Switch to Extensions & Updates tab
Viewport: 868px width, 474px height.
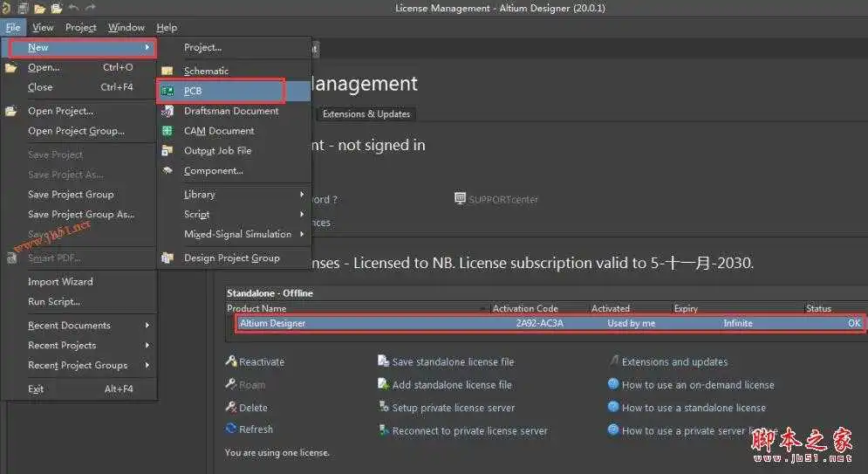(x=366, y=114)
